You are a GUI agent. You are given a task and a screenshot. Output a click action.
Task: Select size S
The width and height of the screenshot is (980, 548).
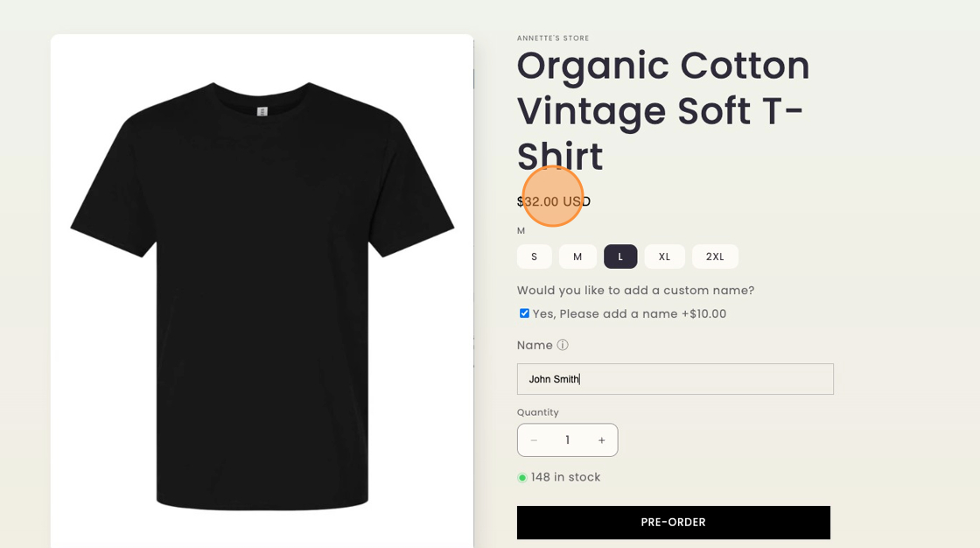tap(534, 256)
